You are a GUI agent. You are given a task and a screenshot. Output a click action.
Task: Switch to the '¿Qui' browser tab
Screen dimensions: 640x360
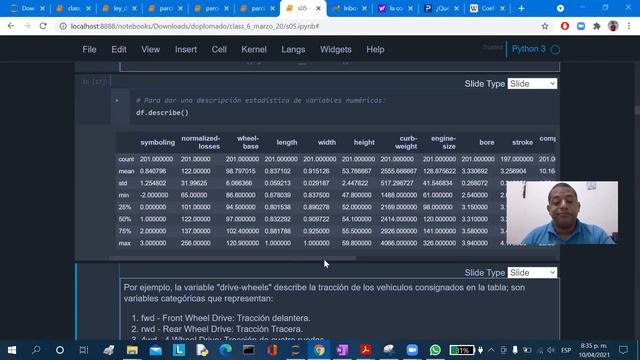(x=441, y=8)
